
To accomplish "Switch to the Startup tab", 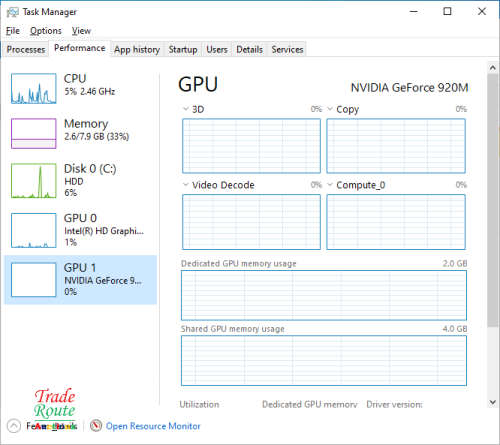I will (183, 50).
